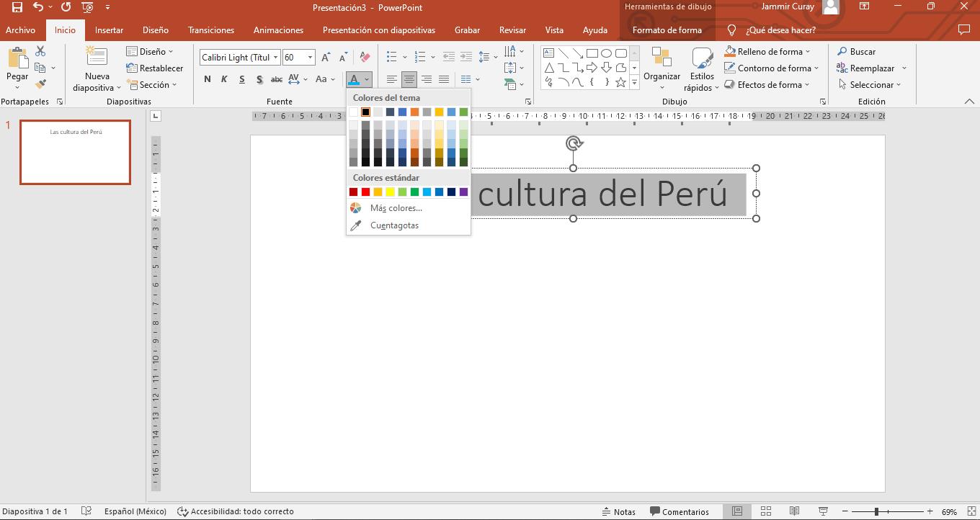Open the Animaciones tab
This screenshot has width=980, height=520.
tap(278, 30)
